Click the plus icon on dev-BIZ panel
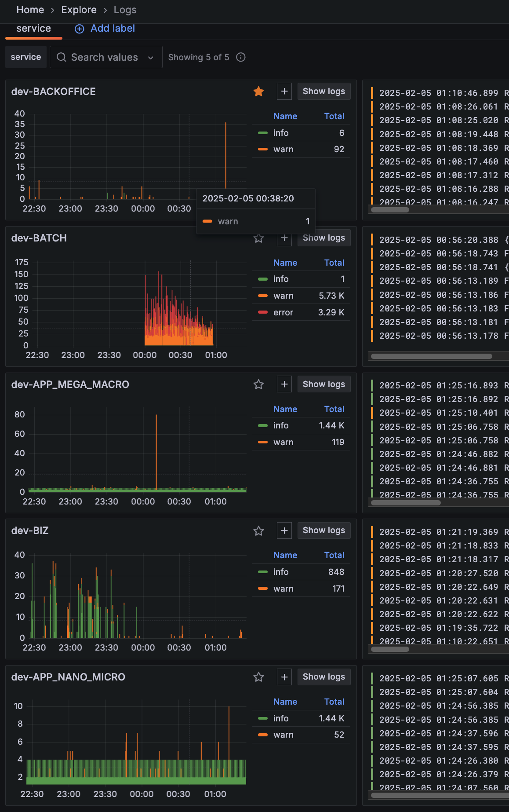The width and height of the screenshot is (509, 812). [x=284, y=531]
